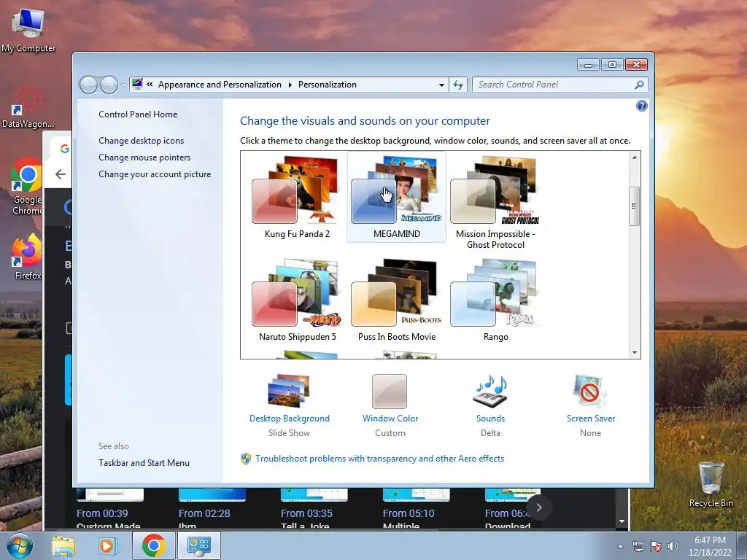Click the Help question mark icon

(642, 106)
